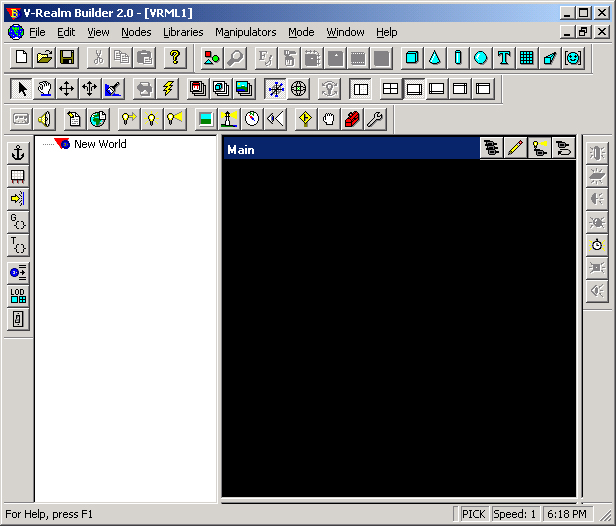
Task: Select the four-way move arrows tool
Action: 67,88
